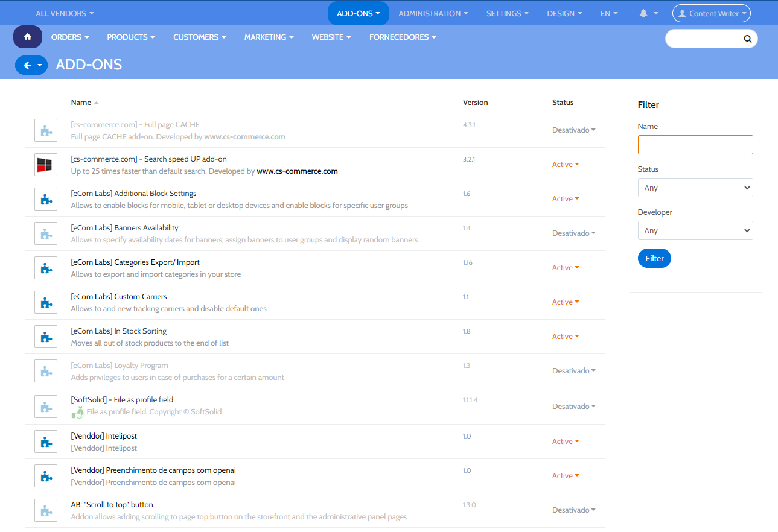Sort the list by Name column header

81,103
